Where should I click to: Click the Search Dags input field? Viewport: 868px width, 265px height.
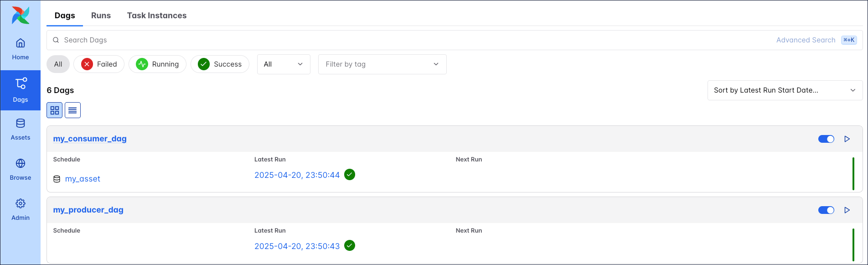click(x=410, y=40)
